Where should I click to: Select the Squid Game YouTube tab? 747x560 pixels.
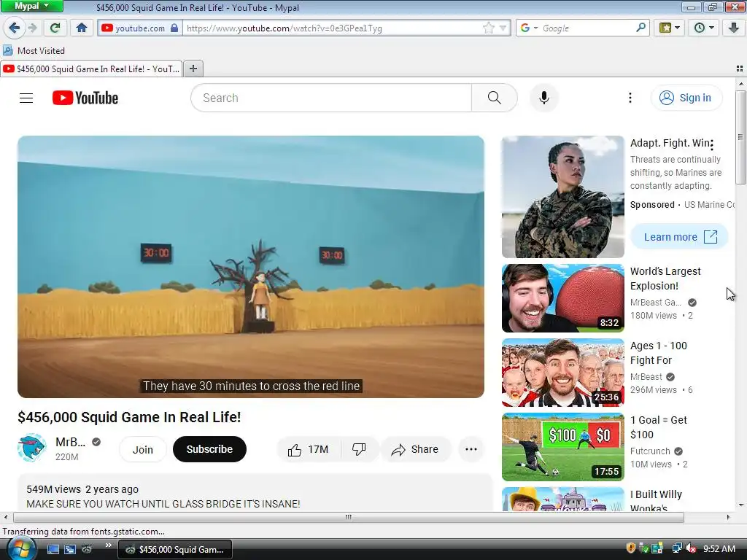tap(91, 69)
